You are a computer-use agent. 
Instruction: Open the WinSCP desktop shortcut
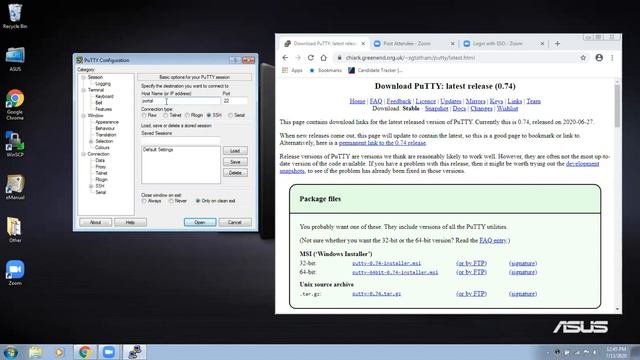(x=15, y=144)
